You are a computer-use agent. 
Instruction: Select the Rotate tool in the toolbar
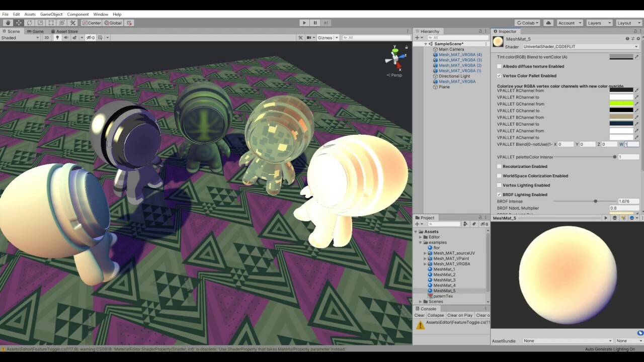pos(30,23)
